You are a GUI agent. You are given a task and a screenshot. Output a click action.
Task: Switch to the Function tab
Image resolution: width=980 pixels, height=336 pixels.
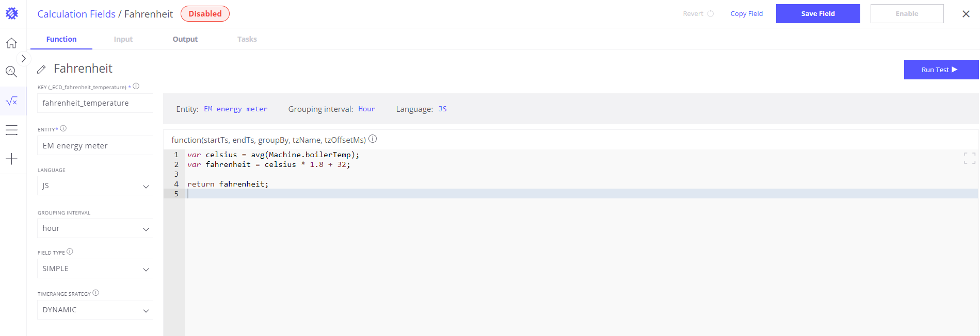[61, 39]
